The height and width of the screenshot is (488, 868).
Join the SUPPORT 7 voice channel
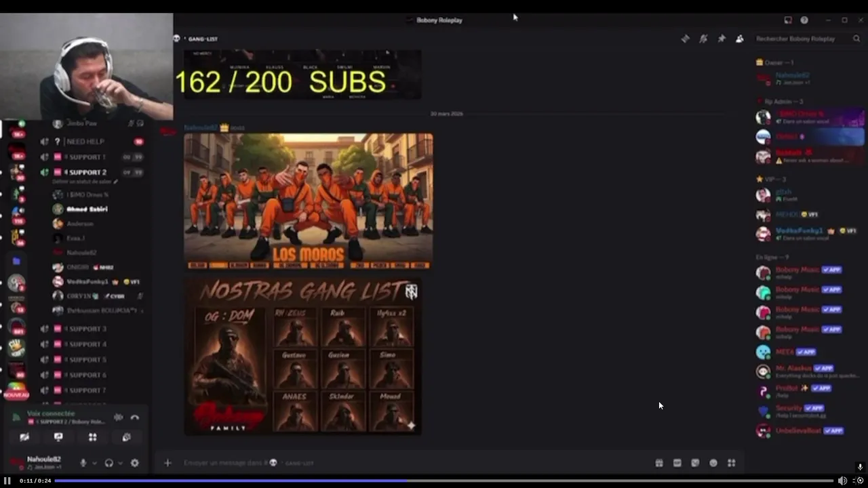pyautogui.click(x=88, y=390)
